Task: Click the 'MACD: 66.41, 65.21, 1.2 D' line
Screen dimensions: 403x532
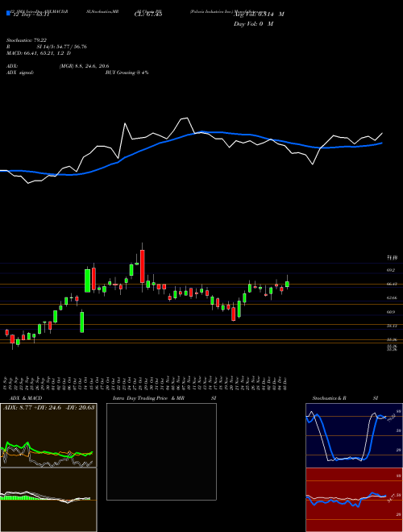Action: [39, 53]
